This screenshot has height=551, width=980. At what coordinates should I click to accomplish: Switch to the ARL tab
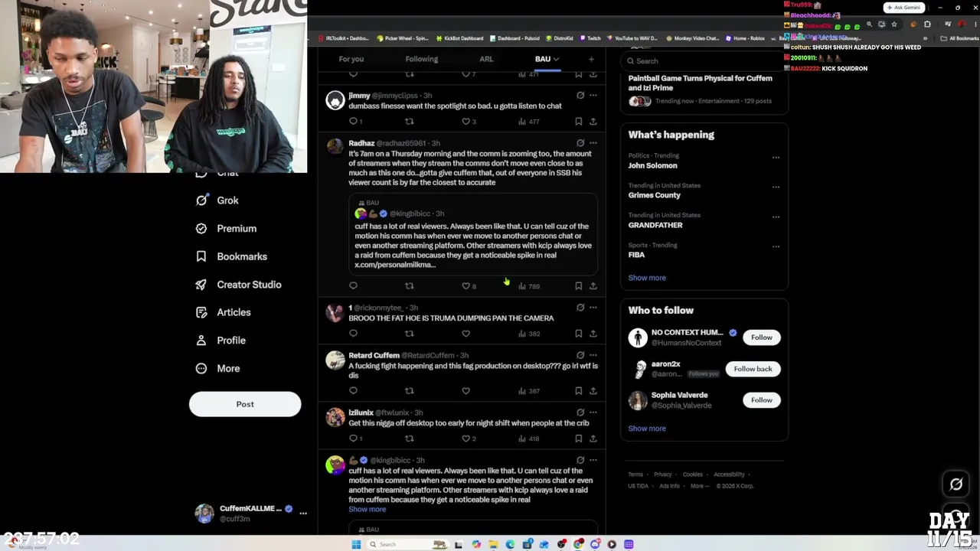pyautogui.click(x=486, y=59)
